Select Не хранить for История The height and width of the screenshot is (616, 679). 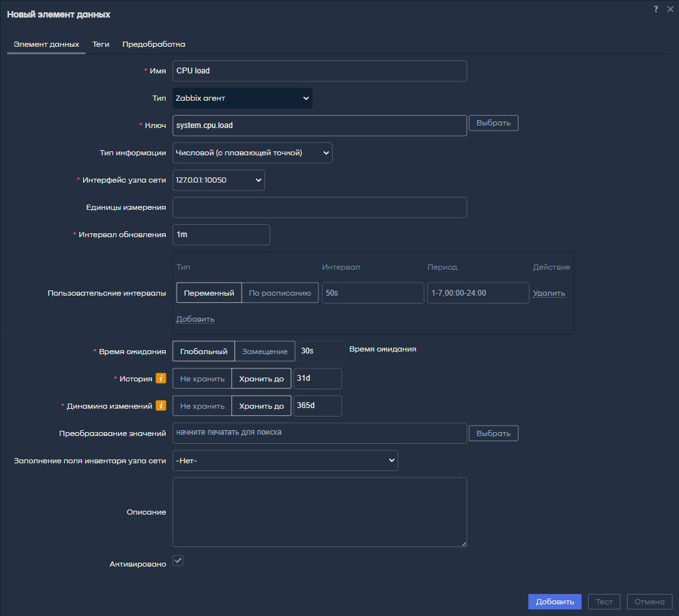(x=202, y=379)
